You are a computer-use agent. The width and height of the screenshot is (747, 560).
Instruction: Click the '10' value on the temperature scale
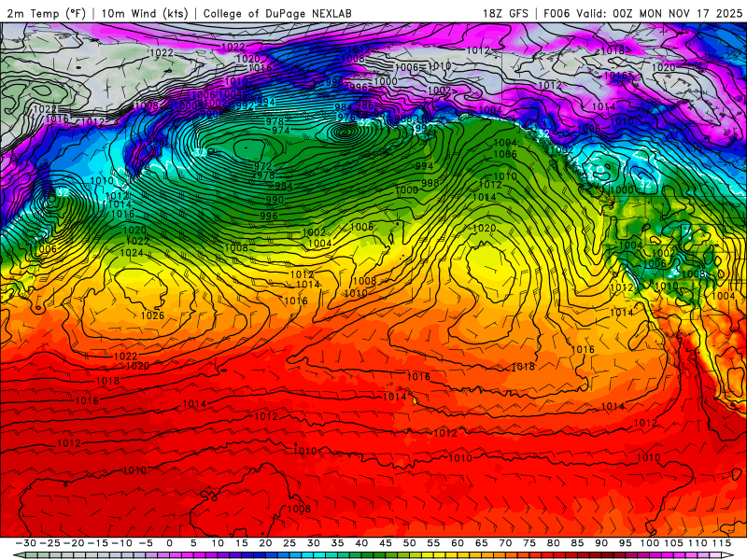(x=218, y=543)
